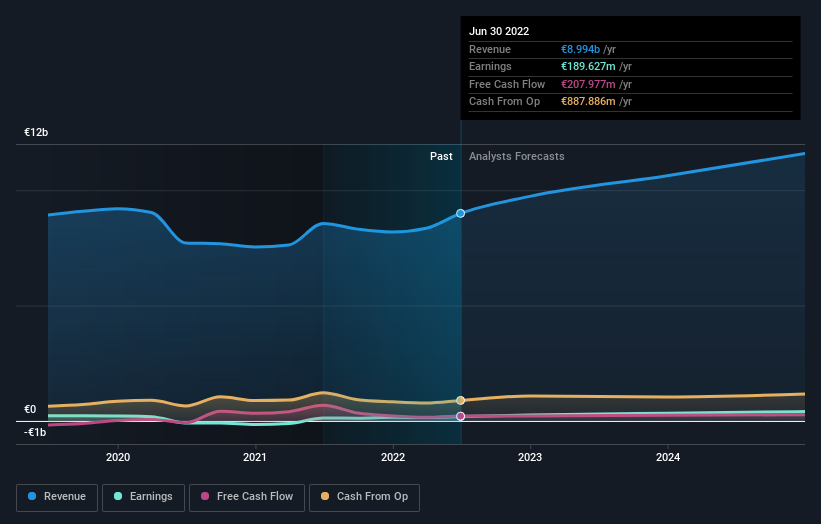The width and height of the screenshot is (821, 524).
Task: Click the 2022 x-axis label
Action: click(x=393, y=458)
